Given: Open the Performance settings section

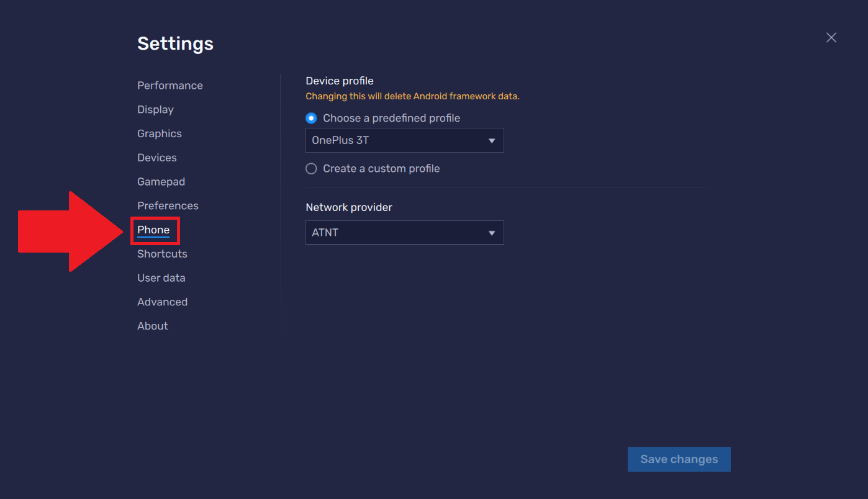Looking at the screenshot, I should coord(170,85).
